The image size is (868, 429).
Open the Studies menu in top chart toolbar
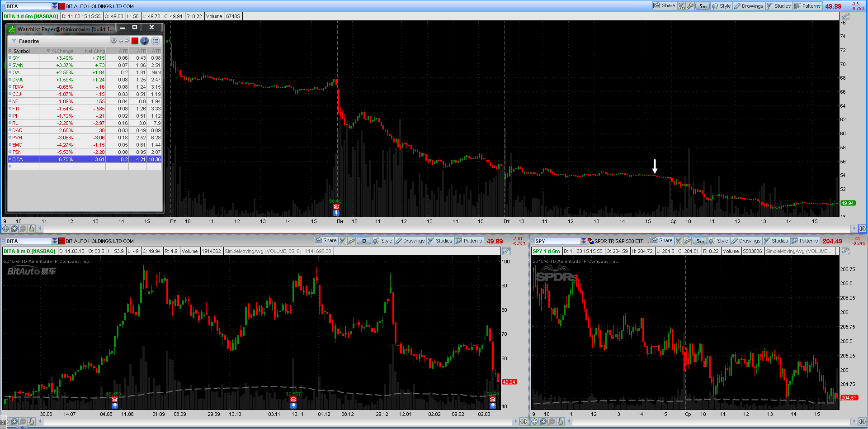pos(778,6)
